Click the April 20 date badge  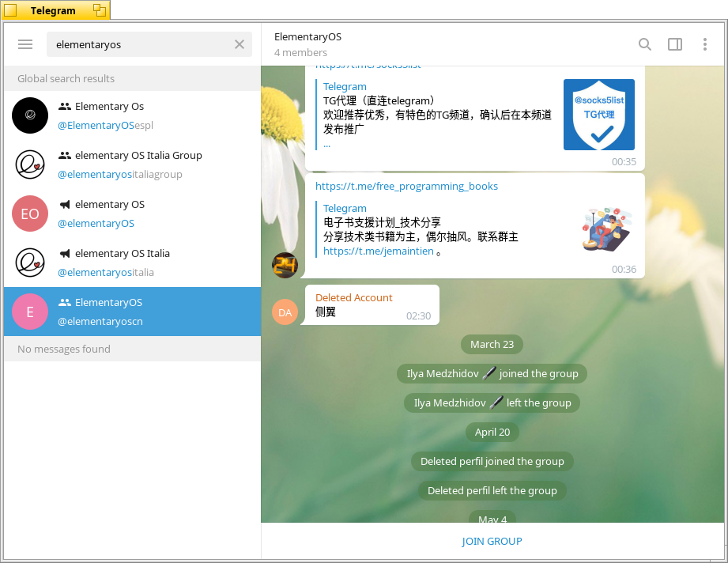pyautogui.click(x=492, y=432)
